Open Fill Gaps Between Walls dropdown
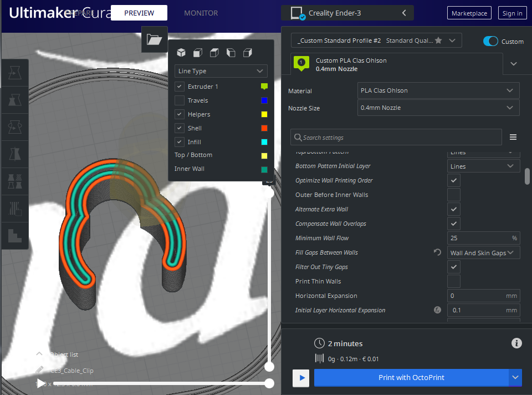 point(483,252)
